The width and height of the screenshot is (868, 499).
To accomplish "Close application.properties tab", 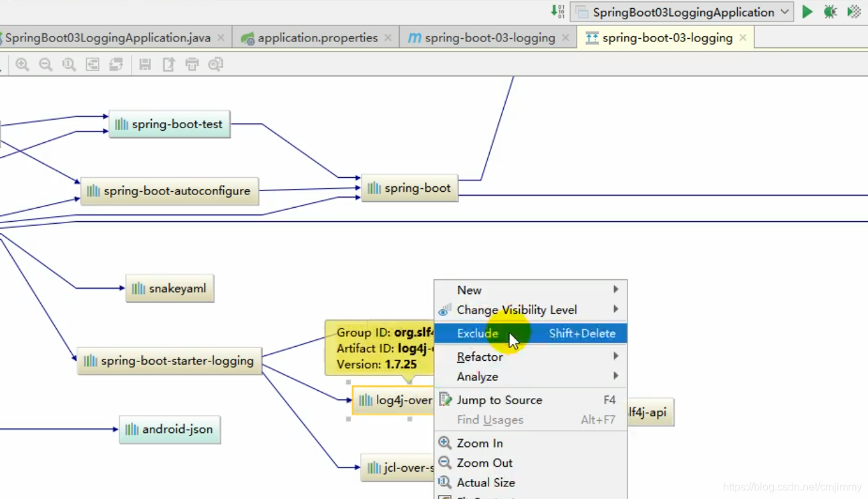I will [x=388, y=38].
